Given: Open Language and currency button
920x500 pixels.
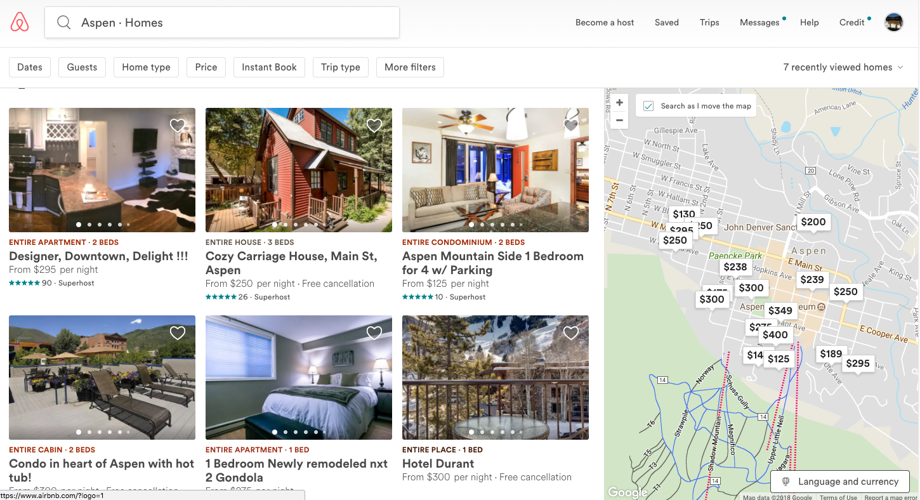Looking at the screenshot, I should 840,481.
